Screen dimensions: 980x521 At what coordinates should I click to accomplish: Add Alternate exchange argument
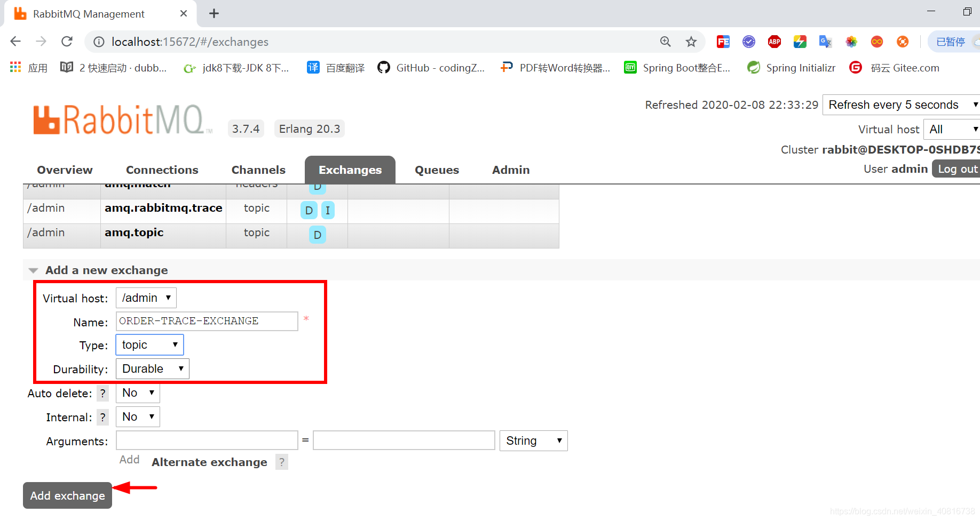pos(209,462)
